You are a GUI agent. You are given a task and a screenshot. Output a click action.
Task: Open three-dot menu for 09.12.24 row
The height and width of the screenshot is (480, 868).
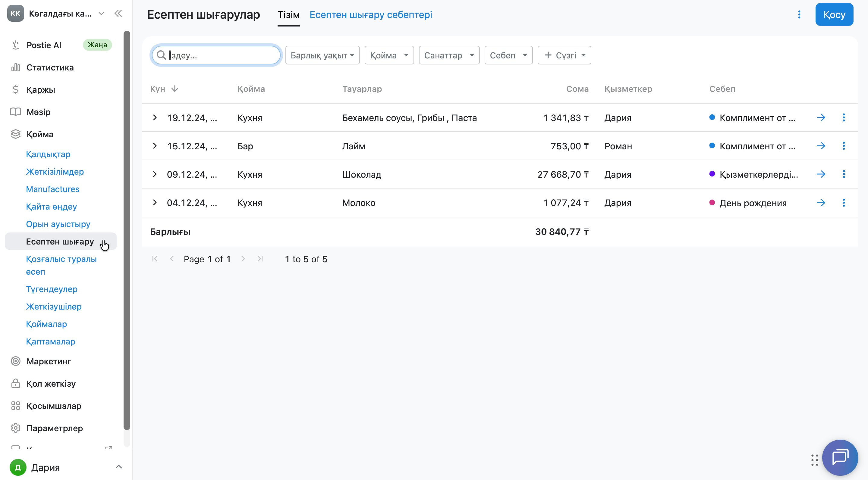coord(844,174)
